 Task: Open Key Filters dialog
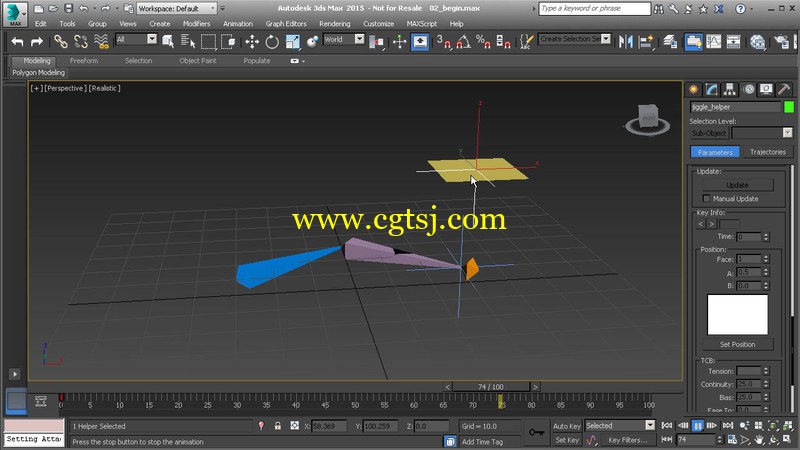pos(628,440)
